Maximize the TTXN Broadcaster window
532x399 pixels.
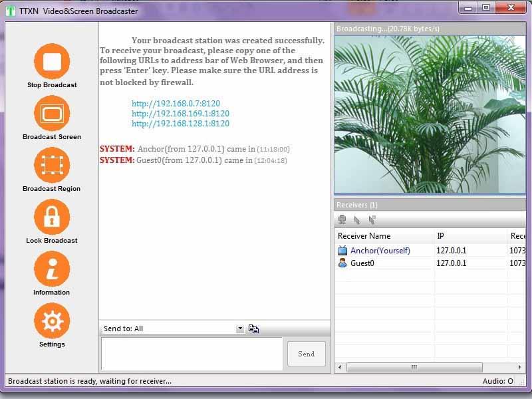(x=486, y=8)
